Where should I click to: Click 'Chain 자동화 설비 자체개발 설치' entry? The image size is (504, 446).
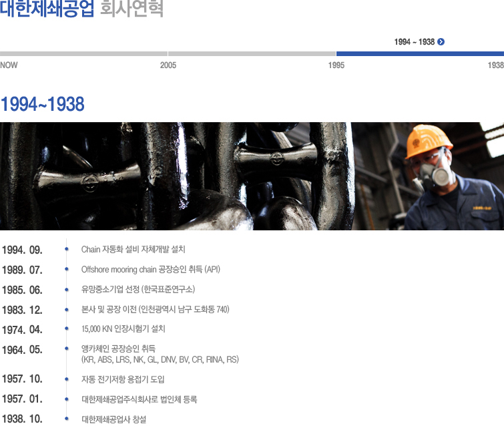tap(133, 249)
